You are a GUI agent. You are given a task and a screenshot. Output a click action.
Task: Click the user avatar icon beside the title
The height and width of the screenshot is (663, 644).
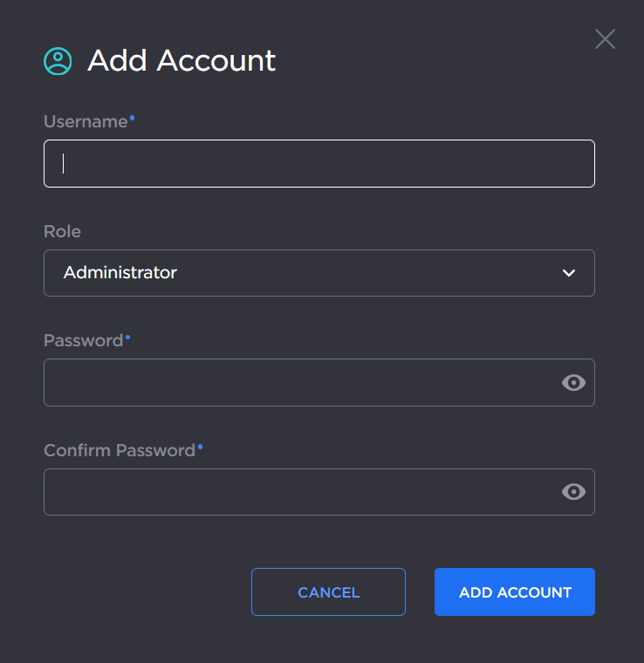(x=58, y=60)
